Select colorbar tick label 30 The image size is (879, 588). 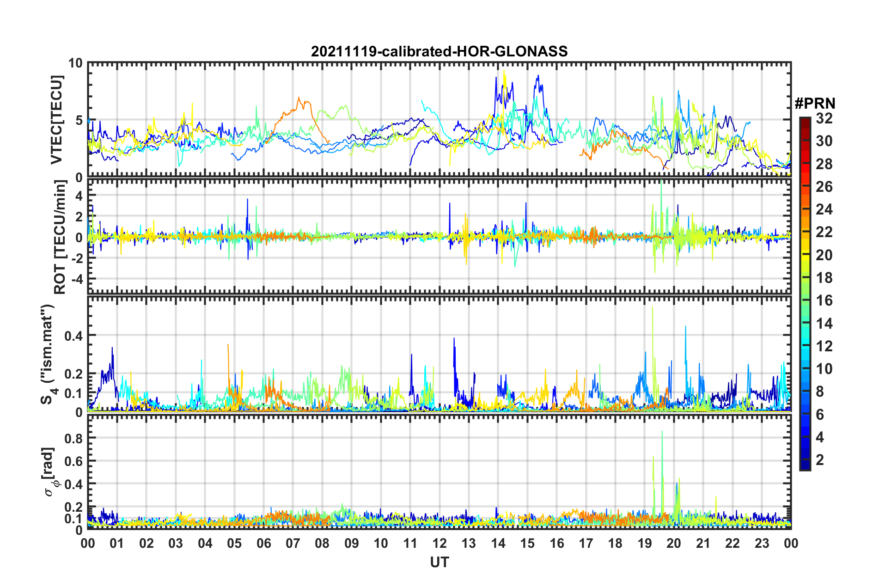tap(824, 141)
